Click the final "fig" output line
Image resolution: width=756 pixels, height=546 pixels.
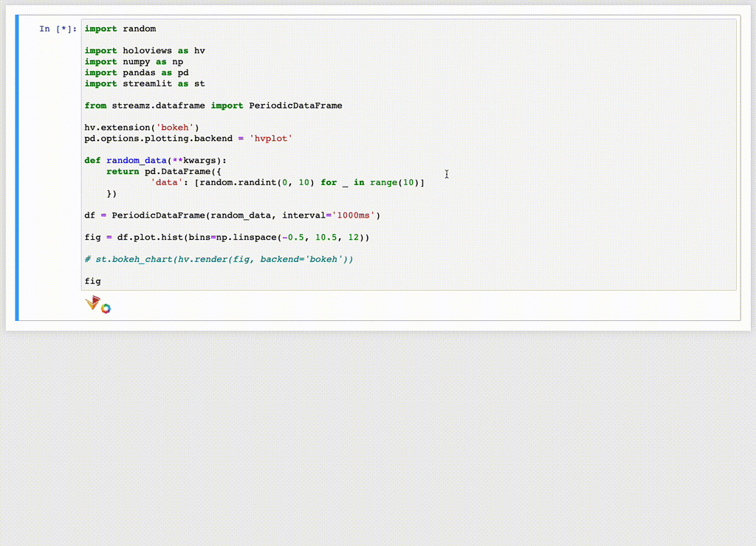point(92,281)
